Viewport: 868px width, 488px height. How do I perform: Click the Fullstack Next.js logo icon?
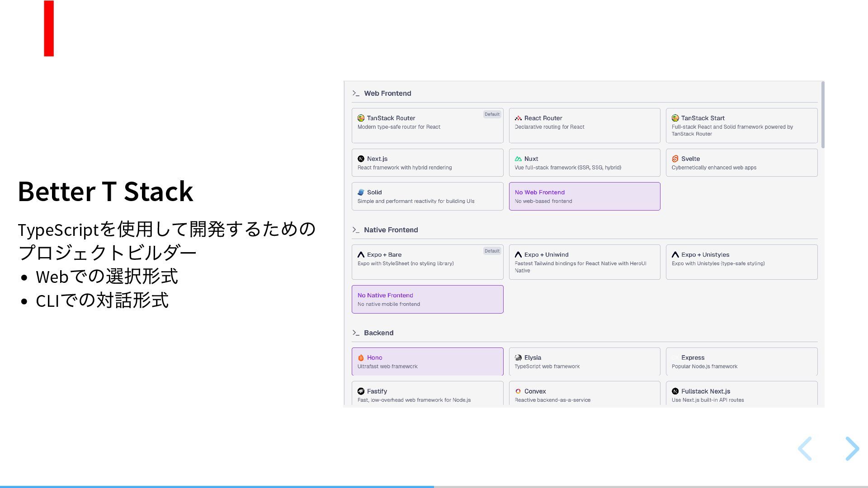(x=675, y=391)
